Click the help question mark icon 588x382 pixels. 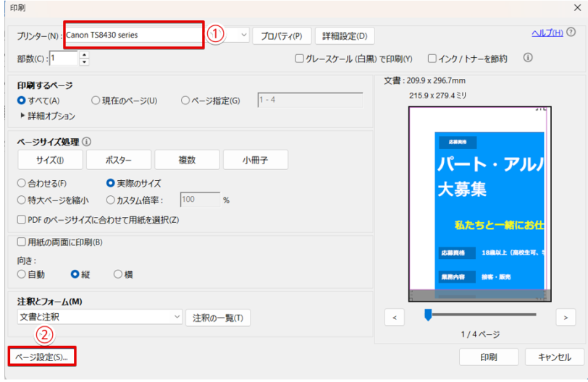point(571,33)
